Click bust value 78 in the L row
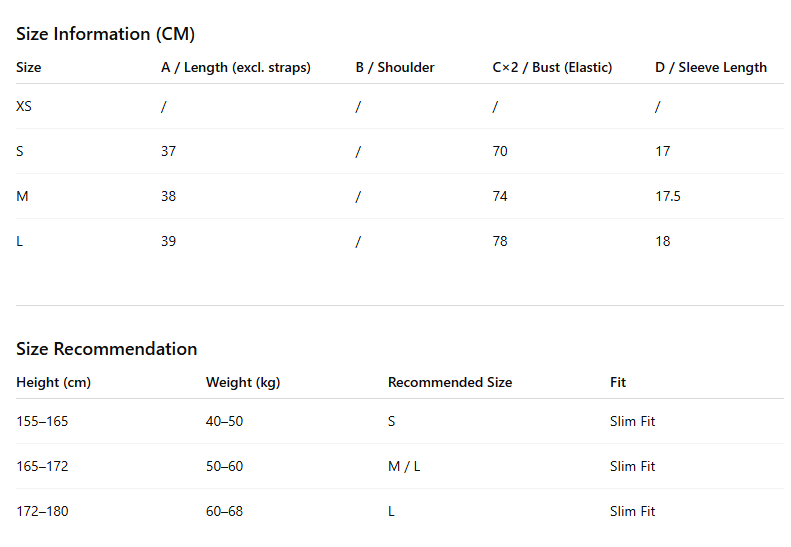 click(x=500, y=241)
